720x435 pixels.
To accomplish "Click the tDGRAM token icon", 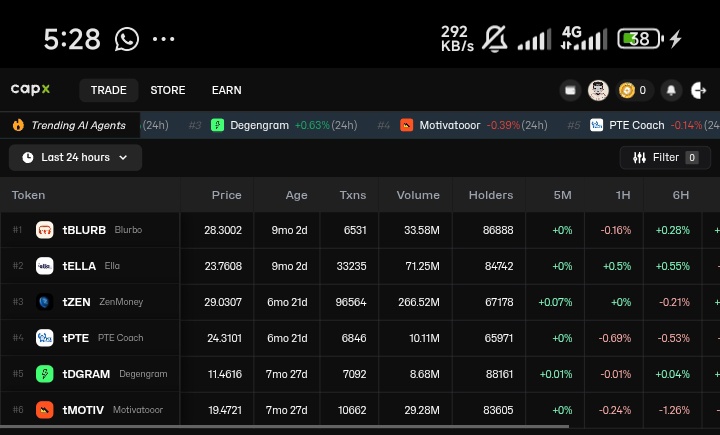I will coord(45,374).
